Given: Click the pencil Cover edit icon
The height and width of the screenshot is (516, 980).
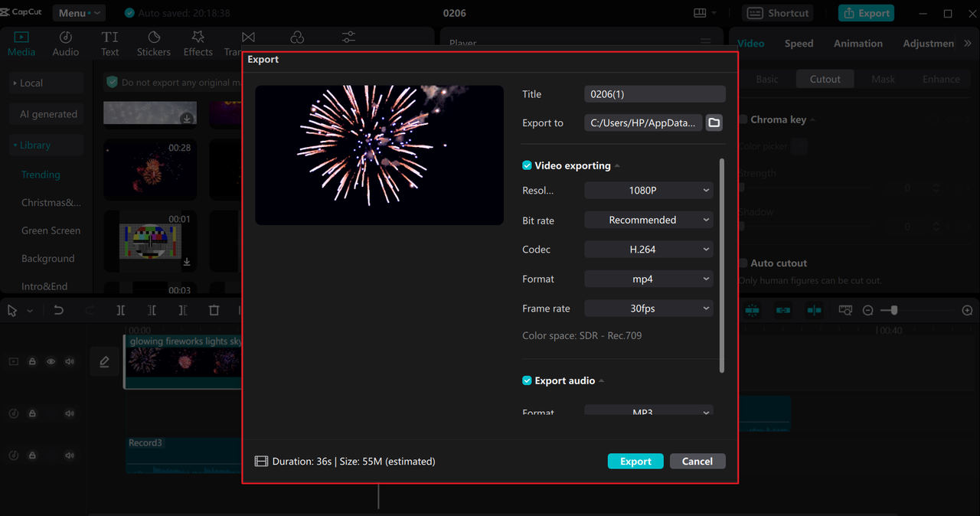Looking at the screenshot, I should point(105,361).
